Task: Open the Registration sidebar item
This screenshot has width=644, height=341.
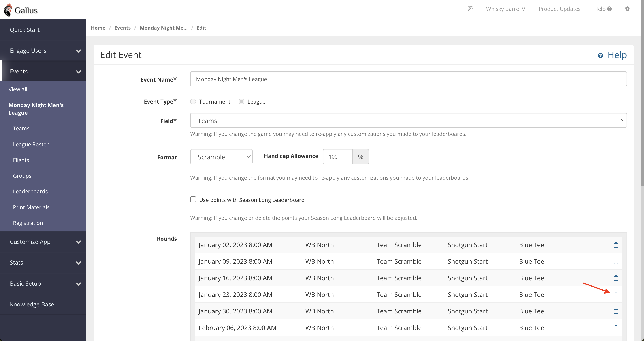Action: [x=28, y=223]
